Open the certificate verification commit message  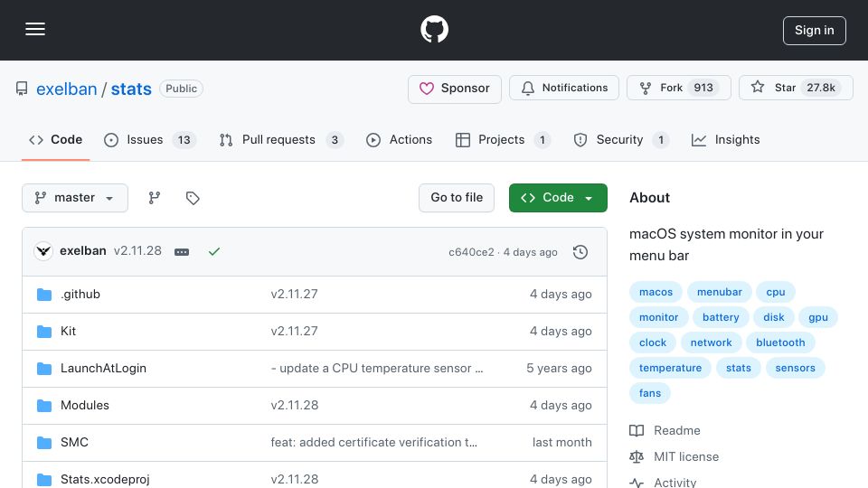[373, 443]
